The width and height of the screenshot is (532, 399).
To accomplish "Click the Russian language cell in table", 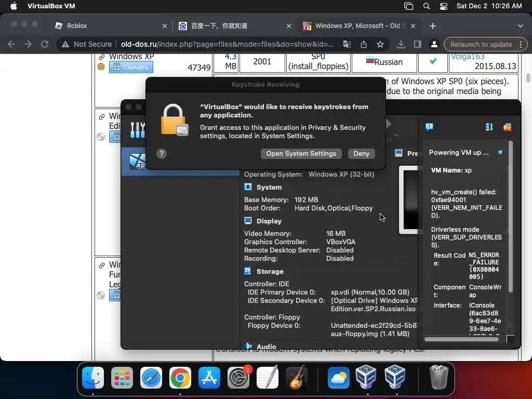I will (x=384, y=62).
